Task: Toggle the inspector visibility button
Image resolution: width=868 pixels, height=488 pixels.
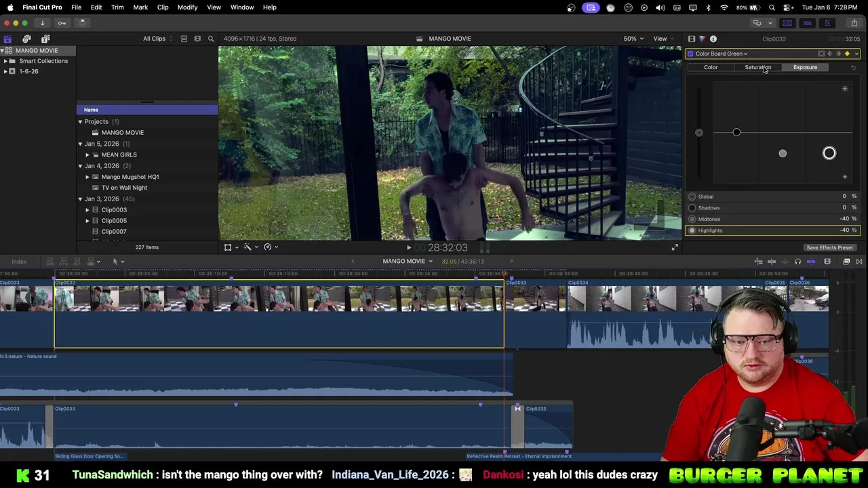Action: click(x=827, y=23)
